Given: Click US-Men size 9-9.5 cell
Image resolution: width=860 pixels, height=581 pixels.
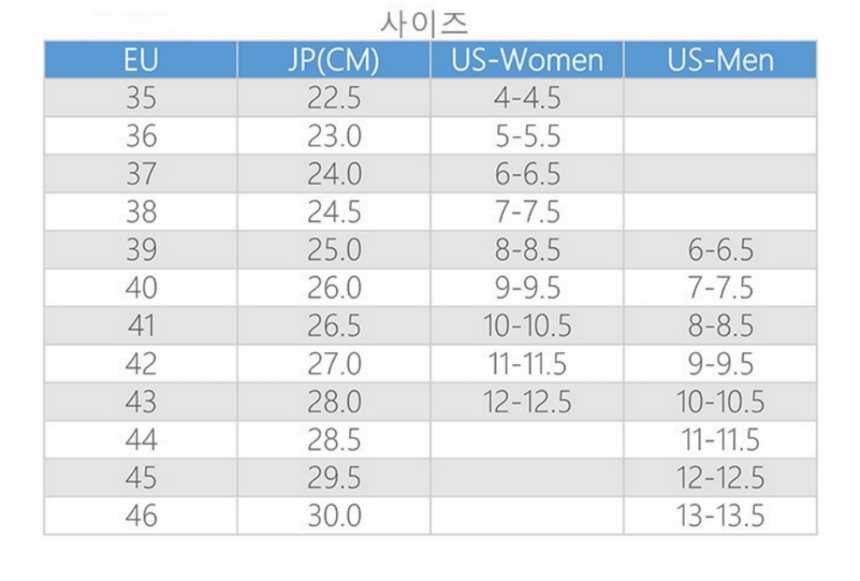Looking at the screenshot, I should point(720,364).
